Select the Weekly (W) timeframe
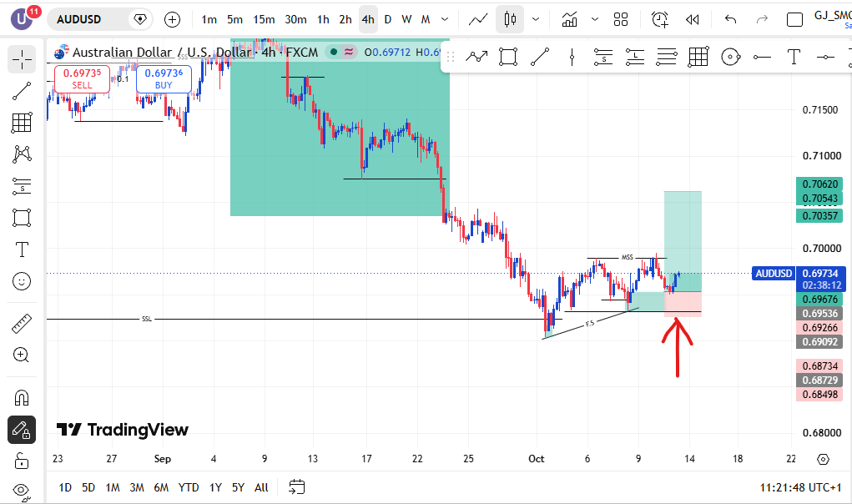 tap(406, 19)
